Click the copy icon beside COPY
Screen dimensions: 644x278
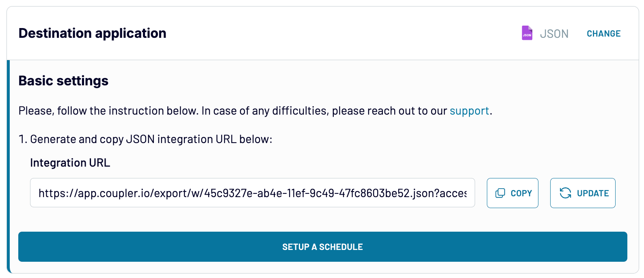(500, 193)
